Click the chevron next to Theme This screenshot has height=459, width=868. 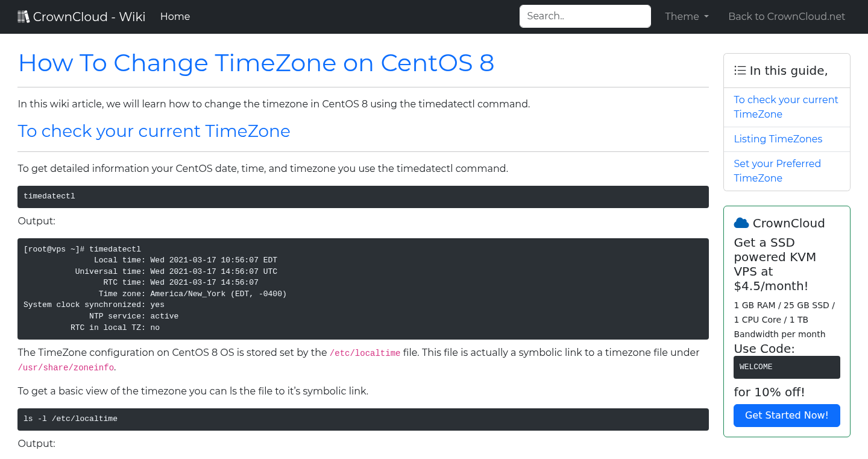point(706,17)
